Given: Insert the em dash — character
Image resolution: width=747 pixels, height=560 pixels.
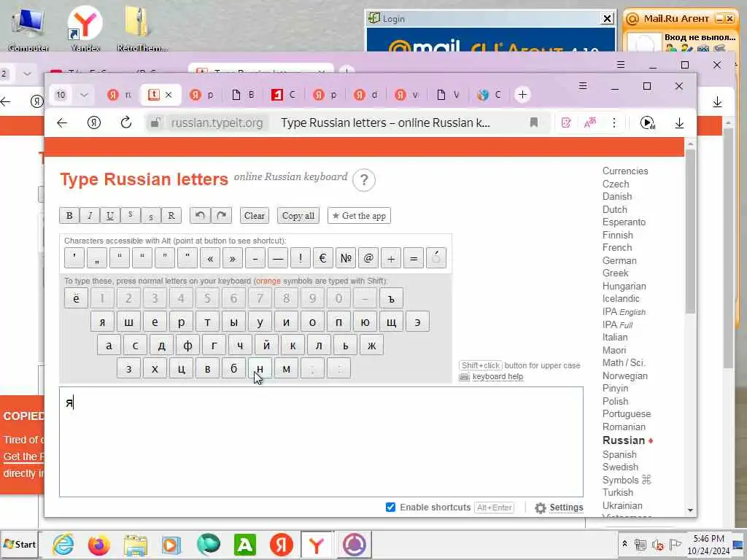Looking at the screenshot, I should pyautogui.click(x=278, y=258).
